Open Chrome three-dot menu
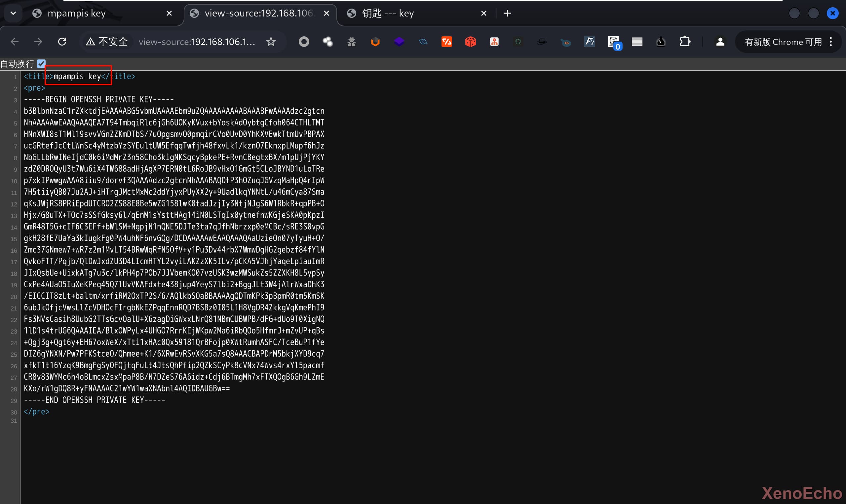The width and height of the screenshot is (846, 504). [x=831, y=42]
